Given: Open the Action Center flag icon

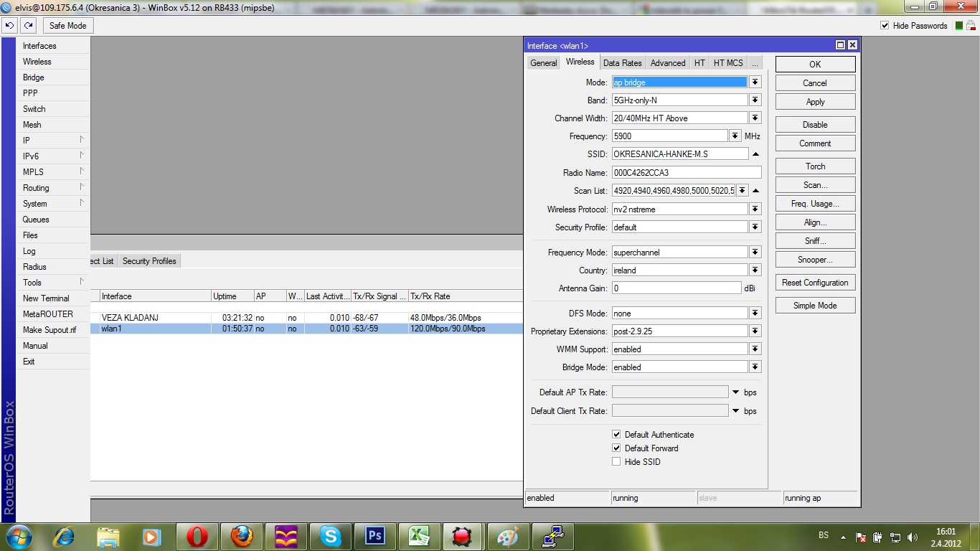Looking at the screenshot, I should click(x=862, y=537).
